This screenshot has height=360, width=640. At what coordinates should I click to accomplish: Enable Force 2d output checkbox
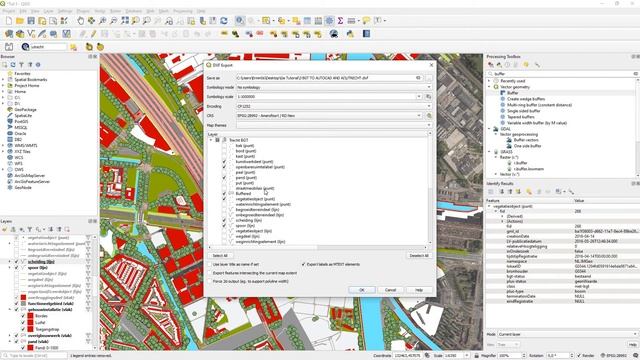210,281
